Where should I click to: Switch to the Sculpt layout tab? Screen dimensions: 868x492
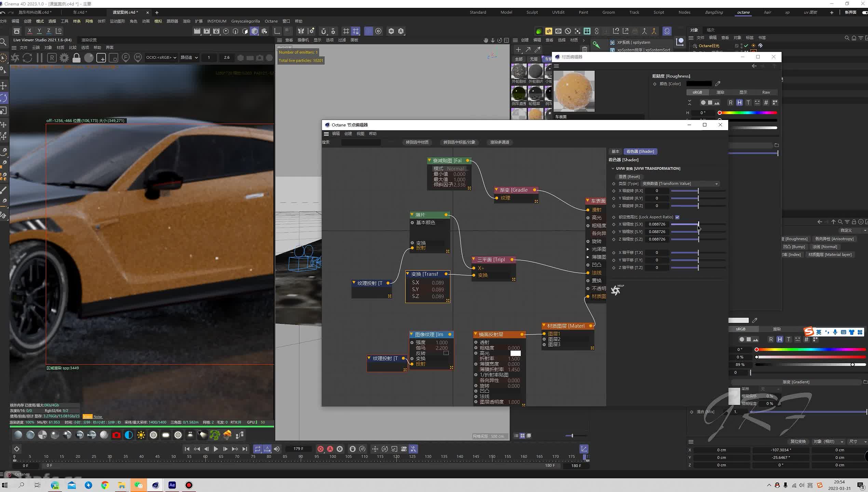click(532, 12)
